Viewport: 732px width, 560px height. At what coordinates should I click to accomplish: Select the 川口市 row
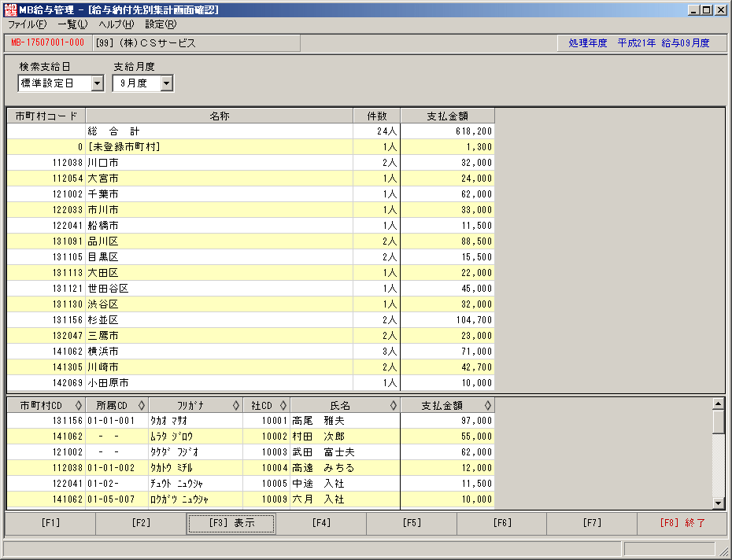coord(251,163)
